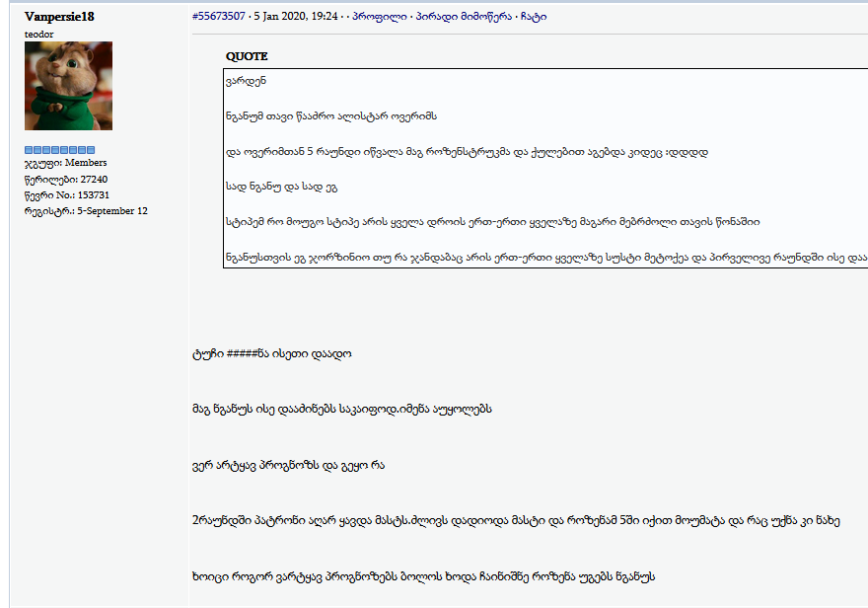
Task: Click the last blue rating square
Action: [x=89, y=150]
